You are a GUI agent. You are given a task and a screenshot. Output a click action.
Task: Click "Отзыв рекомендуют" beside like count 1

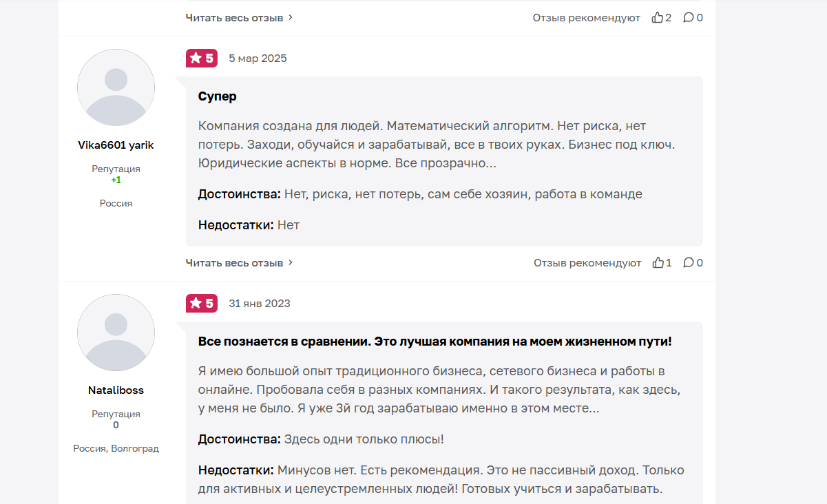(x=587, y=262)
